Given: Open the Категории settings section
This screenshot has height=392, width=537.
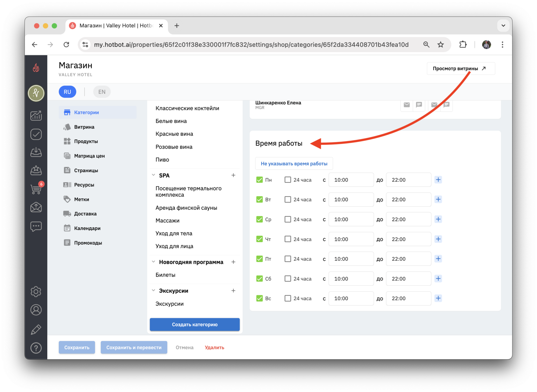Looking at the screenshot, I should tap(98, 112).
